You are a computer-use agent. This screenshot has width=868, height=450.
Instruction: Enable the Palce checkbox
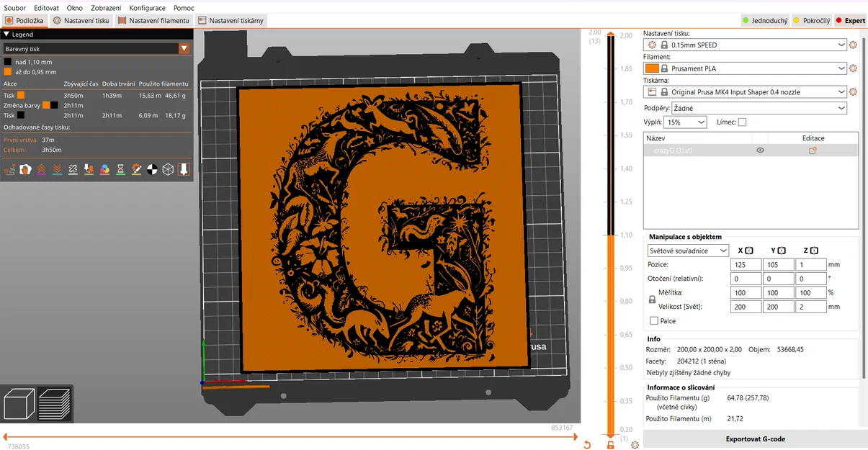click(654, 321)
